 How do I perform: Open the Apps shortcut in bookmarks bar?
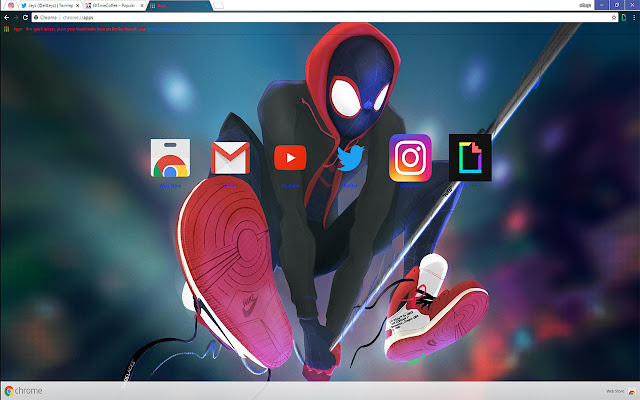(x=13, y=29)
